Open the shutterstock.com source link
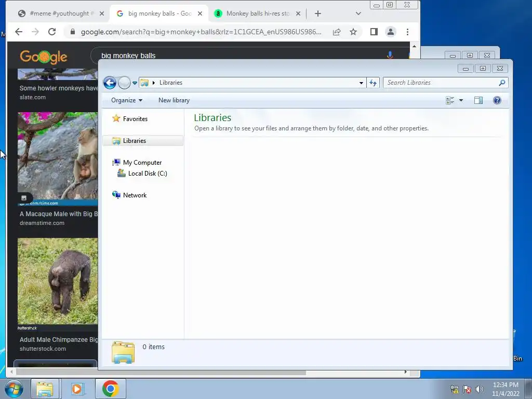This screenshot has height=399, width=532. coord(43,349)
